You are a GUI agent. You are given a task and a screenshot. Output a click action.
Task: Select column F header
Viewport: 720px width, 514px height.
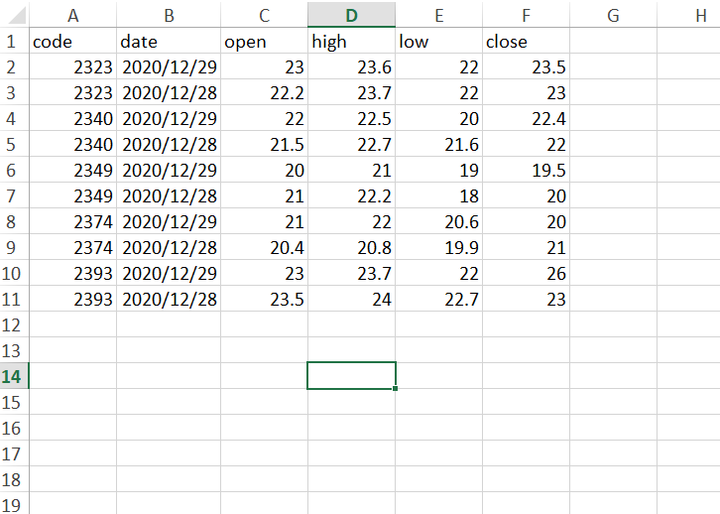(x=526, y=16)
